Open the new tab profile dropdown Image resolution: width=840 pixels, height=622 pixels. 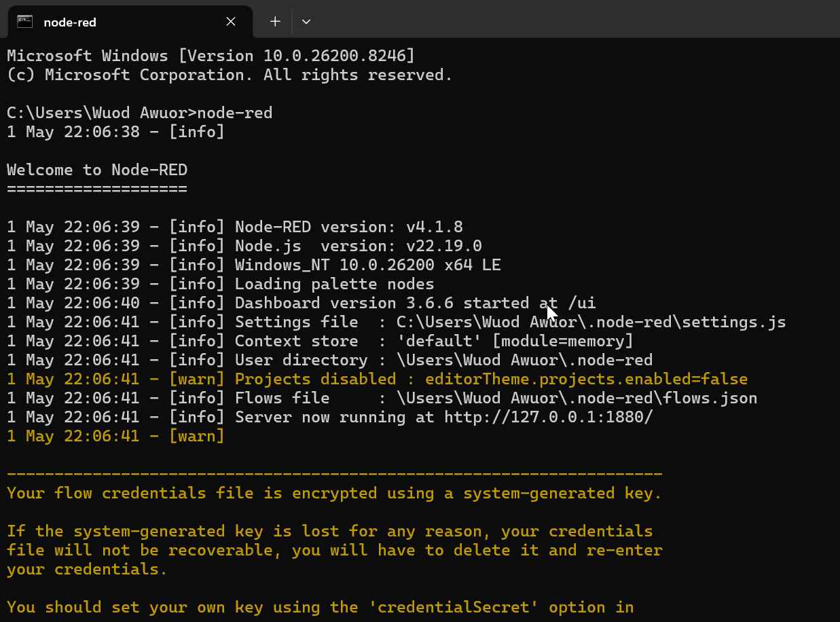tap(306, 22)
